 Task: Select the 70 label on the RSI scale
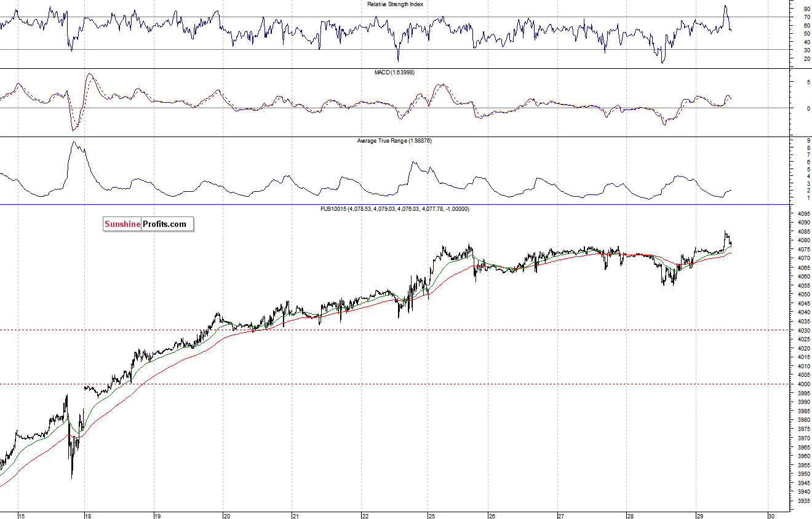[x=806, y=17]
